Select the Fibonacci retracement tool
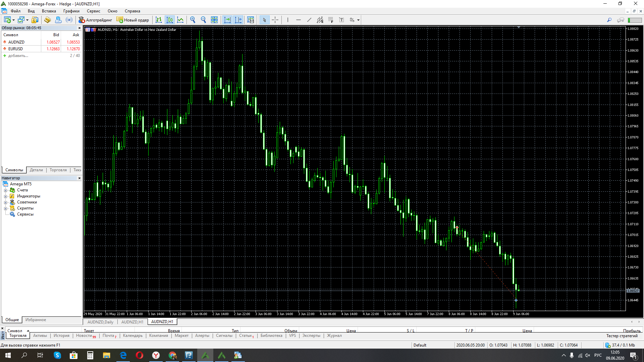644x362 pixels. (x=331, y=20)
